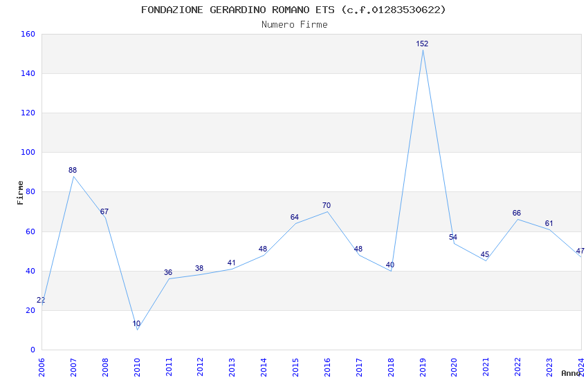Click the y-axis value 20

(x=30, y=310)
